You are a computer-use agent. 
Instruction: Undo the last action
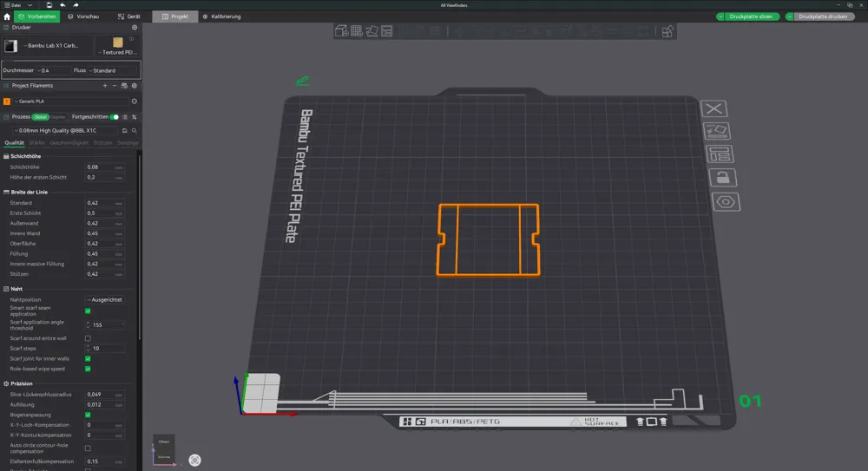tap(62, 5)
